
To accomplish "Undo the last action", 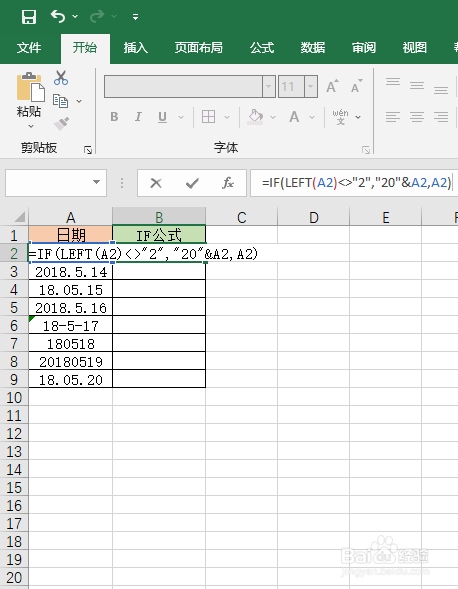I will (58, 17).
